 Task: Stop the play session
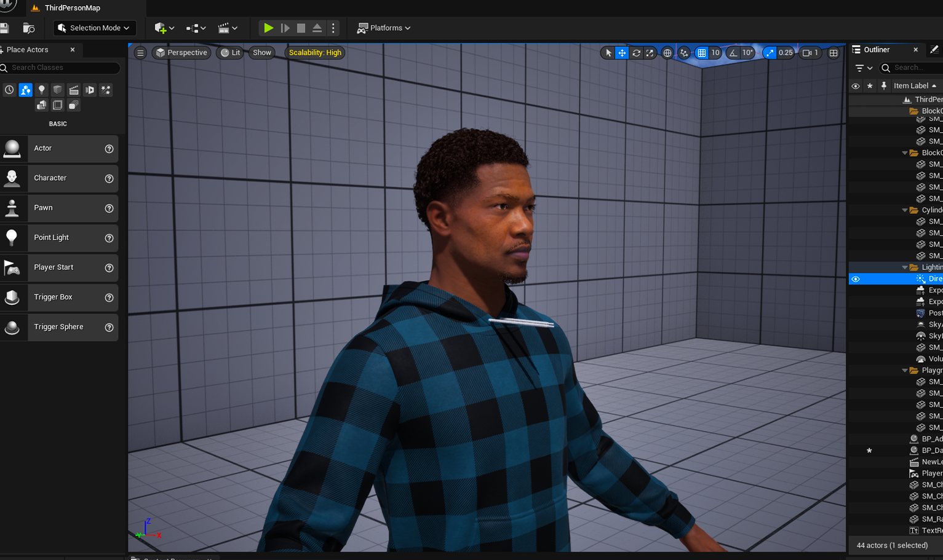[x=301, y=28]
